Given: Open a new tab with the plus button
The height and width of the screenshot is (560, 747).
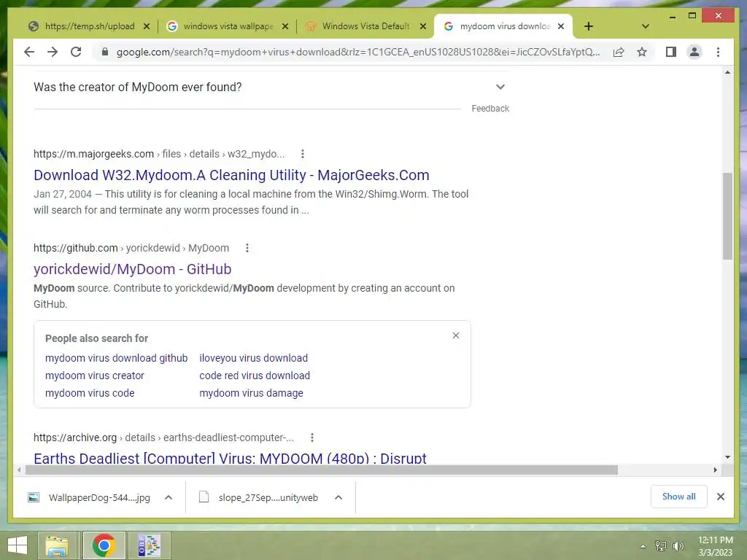Looking at the screenshot, I should [x=589, y=26].
